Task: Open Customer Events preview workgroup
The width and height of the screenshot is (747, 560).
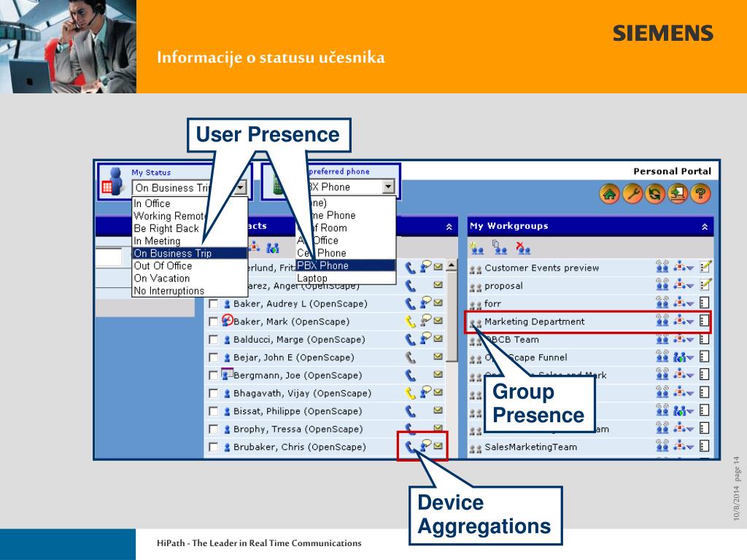Action: [x=542, y=268]
